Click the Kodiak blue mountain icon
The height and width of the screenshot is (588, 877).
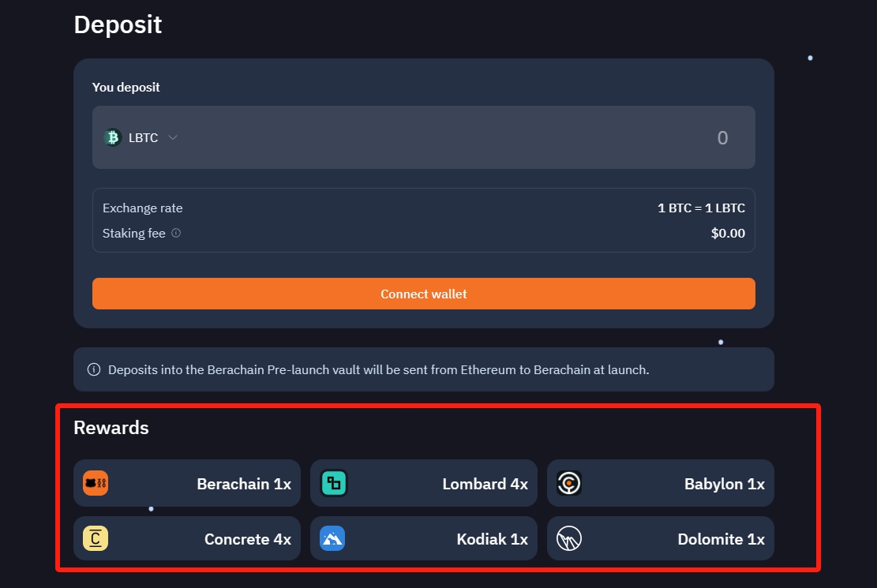coord(332,539)
